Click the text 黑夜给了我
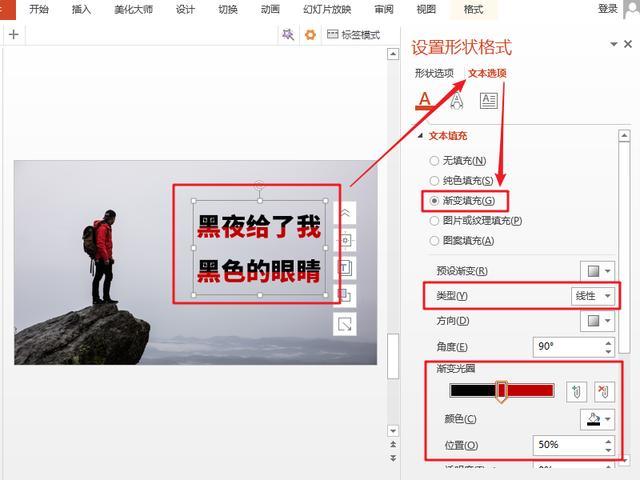The width and height of the screenshot is (640, 480). click(259, 227)
